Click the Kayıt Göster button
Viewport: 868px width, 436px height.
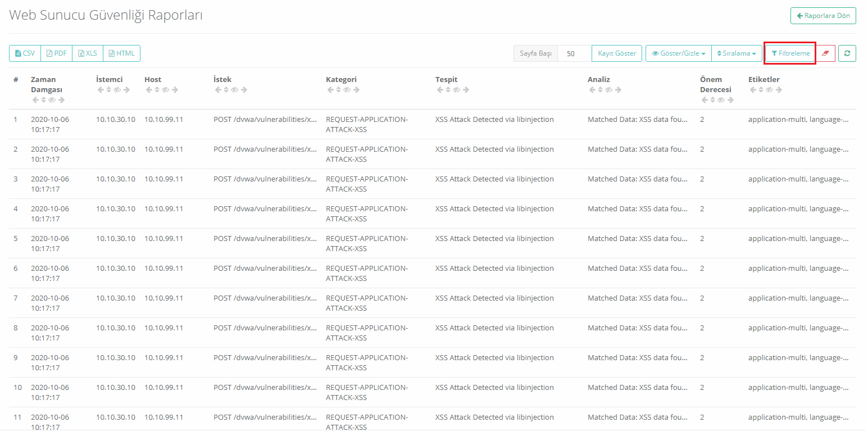pos(617,53)
